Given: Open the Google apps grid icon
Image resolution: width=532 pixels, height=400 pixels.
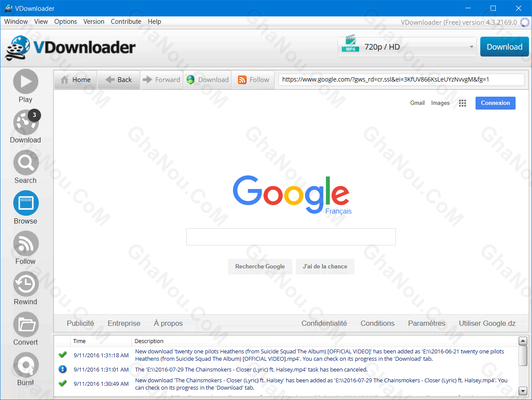Looking at the screenshot, I should click(x=463, y=103).
